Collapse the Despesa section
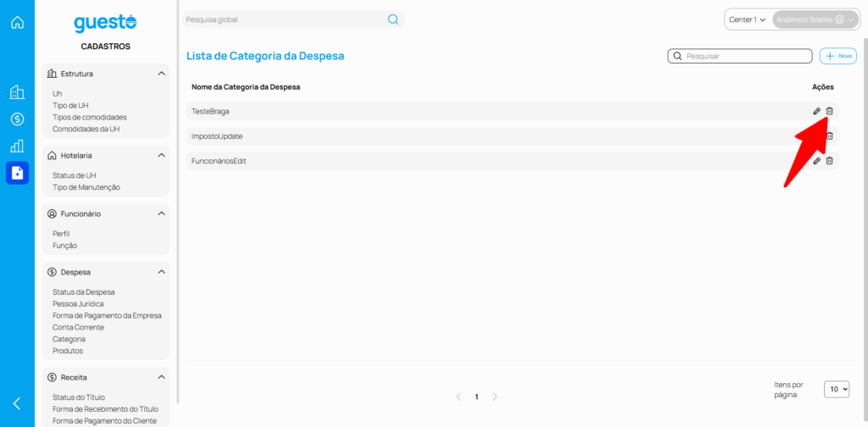The width and height of the screenshot is (868, 427). point(161,272)
